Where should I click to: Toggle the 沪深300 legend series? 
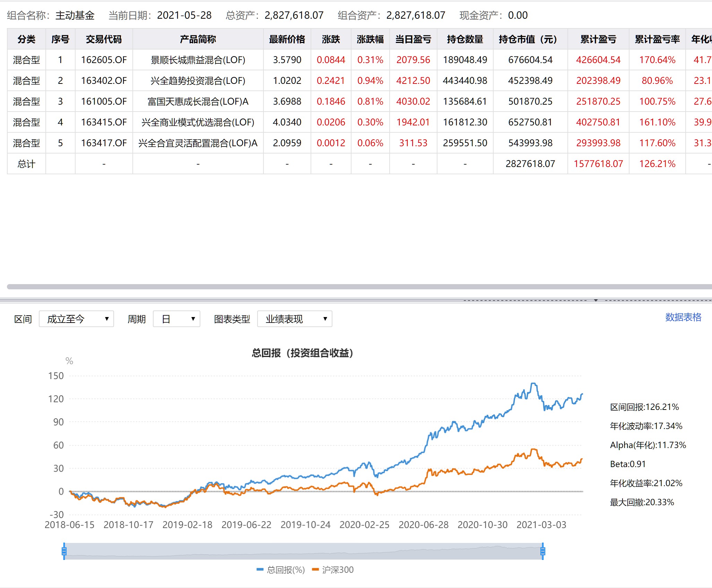333,570
